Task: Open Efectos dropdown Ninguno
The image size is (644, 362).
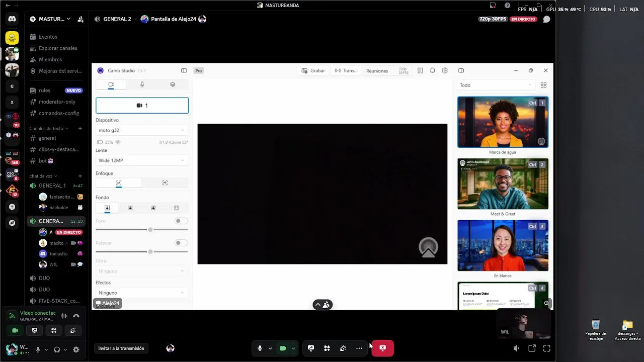Action: coord(142,293)
